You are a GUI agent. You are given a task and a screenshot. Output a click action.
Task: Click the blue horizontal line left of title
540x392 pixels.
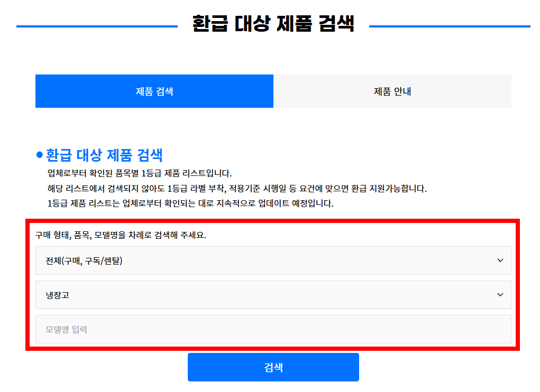(97, 26)
